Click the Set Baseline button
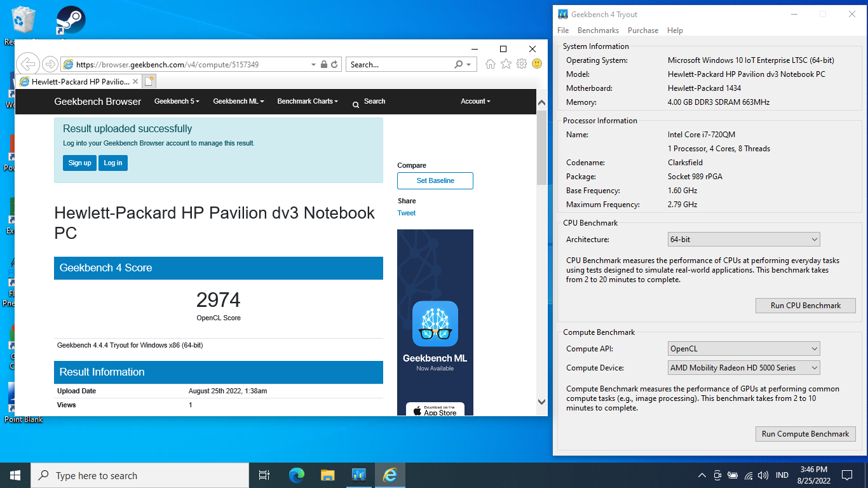 tap(435, 180)
